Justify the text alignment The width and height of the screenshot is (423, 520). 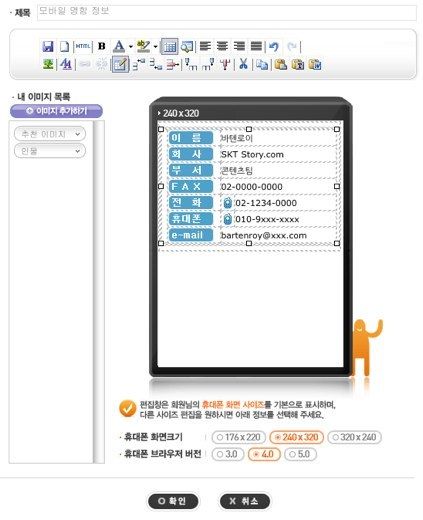[x=256, y=46]
